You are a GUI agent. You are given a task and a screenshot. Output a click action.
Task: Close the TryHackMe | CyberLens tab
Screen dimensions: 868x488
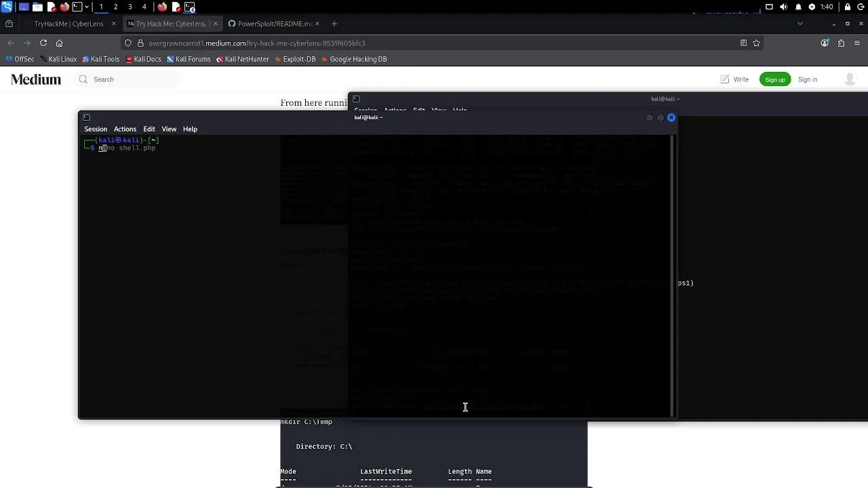click(113, 24)
